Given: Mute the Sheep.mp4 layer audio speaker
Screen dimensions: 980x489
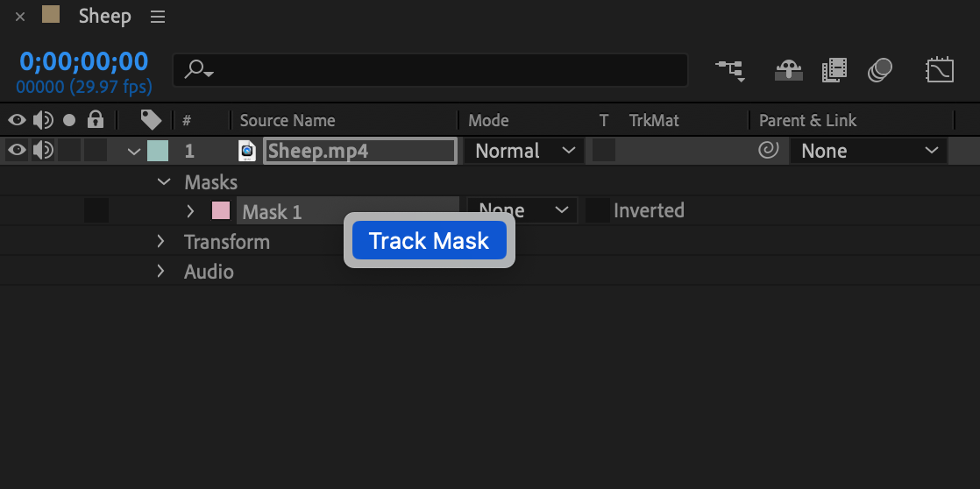Looking at the screenshot, I should [43, 151].
